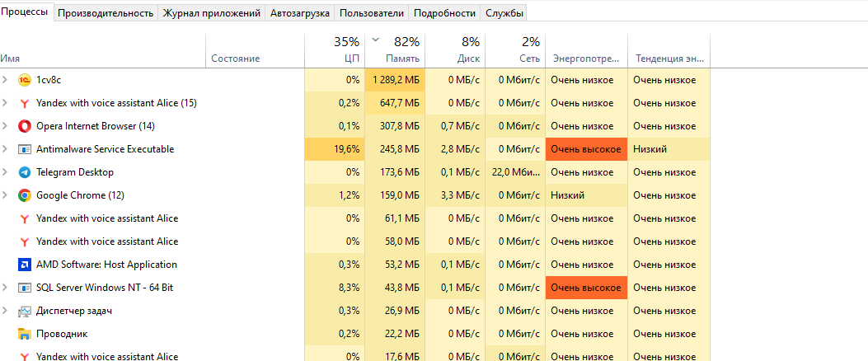Click the 3,3 МБ/с disk cell

(456, 195)
